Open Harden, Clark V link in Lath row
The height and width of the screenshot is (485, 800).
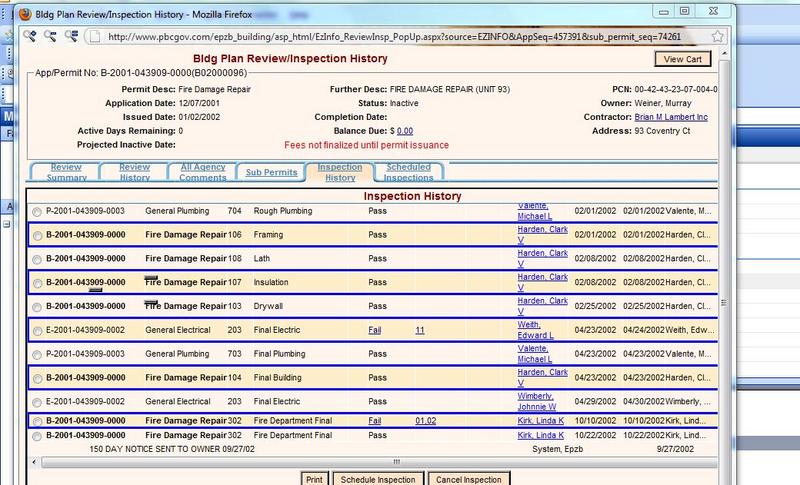pos(542,259)
